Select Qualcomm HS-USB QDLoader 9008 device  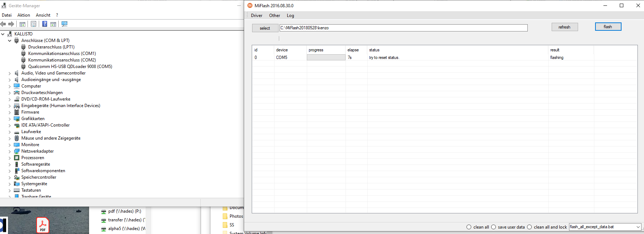70,67
